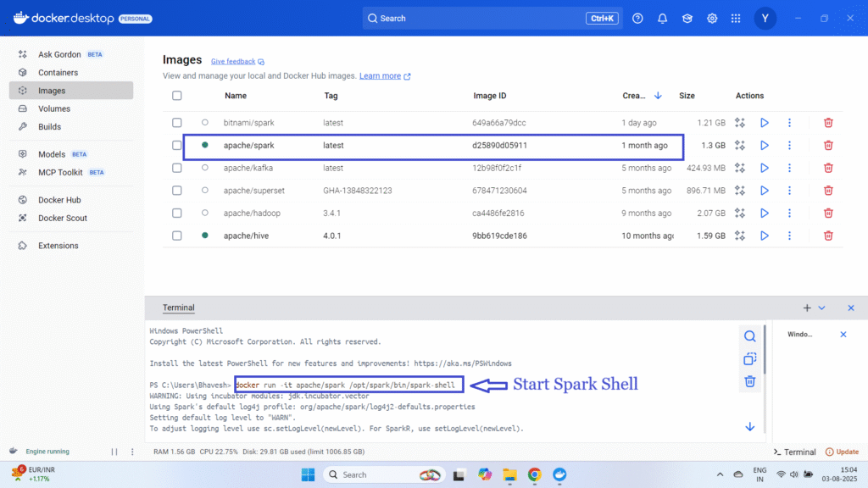Open Volumes in the sidebar

pyautogui.click(x=54, y=109)
